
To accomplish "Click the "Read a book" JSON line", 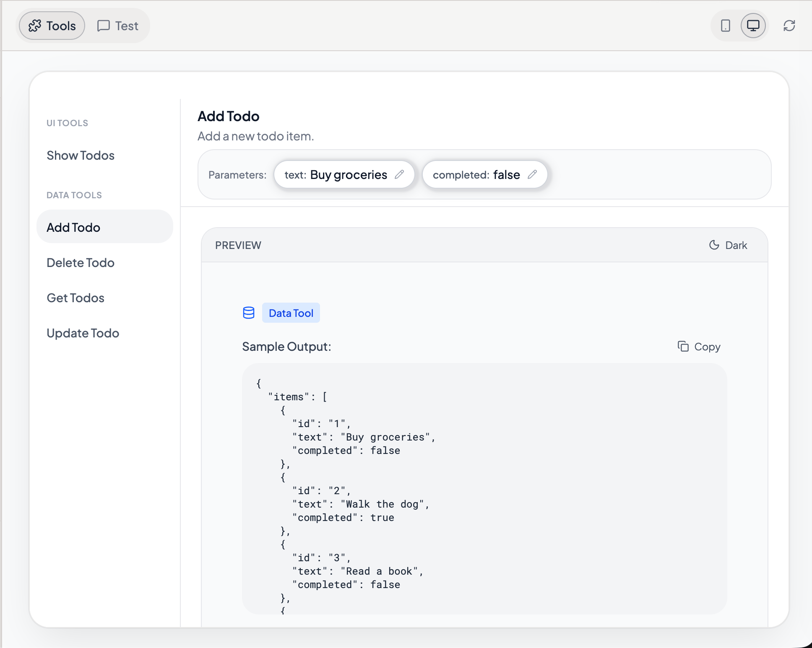I will (x=358, y=571).
